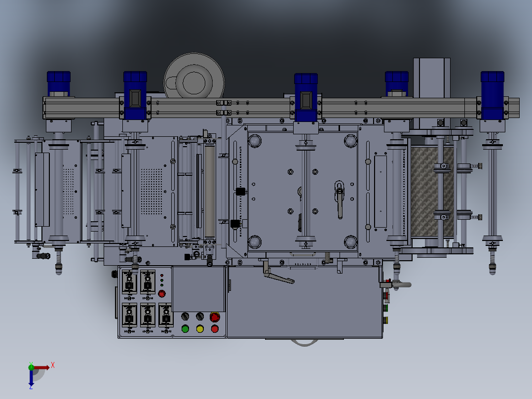The image size is (532, 399).
Task: Select the red button below the small indicator LEDs
Action: pos(162,294)
